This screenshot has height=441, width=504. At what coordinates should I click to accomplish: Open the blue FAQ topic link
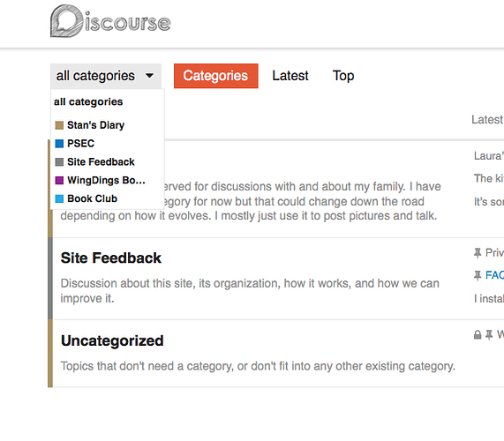(494, 275)
